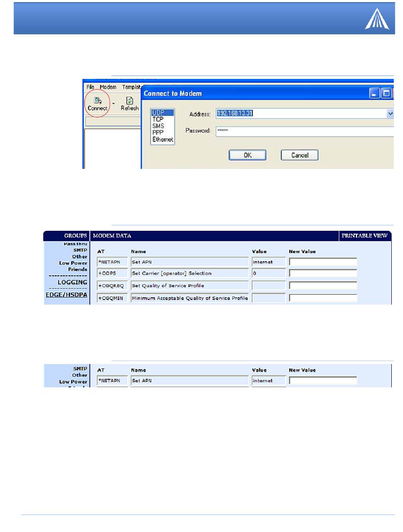The height and width of the screenshot is (532, 403).
Task: Open the Modem menu
Action: point(108,87)
